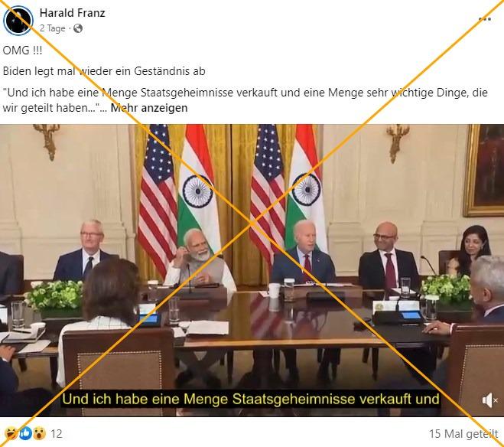The height and width of the screenshot is (447, 504).
Task: Click the framed painting in the video
Action: tap(484, 170)
